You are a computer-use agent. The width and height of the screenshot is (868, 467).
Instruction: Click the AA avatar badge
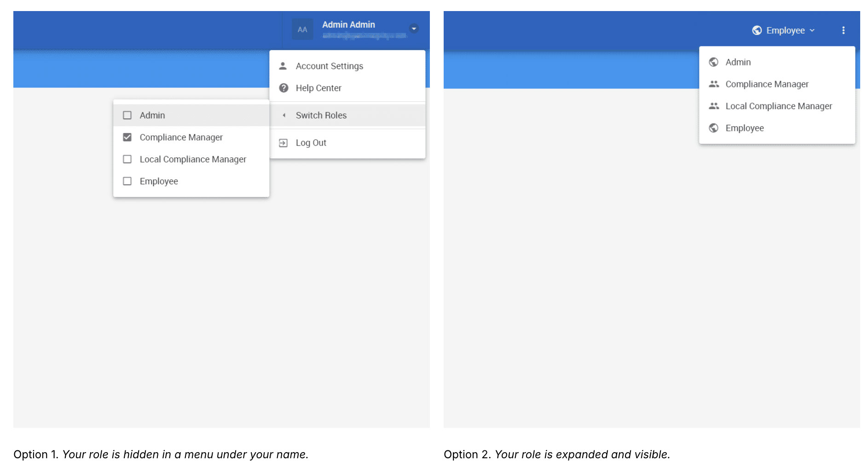tap(302, 29)
